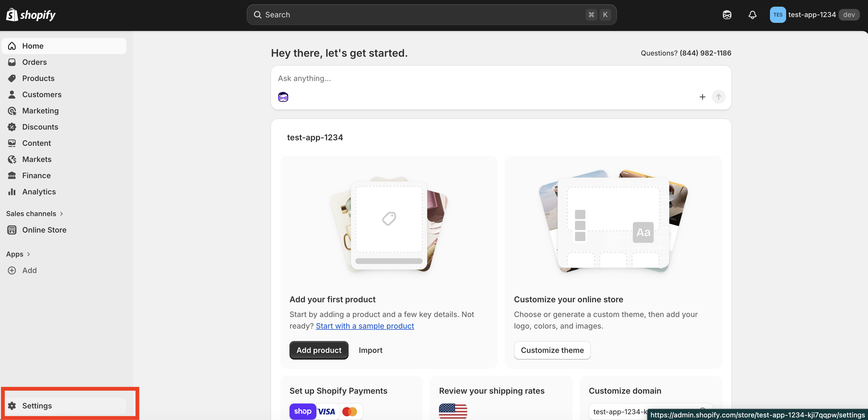
Task: Go to Home in the sidebar
Action: click(64, 46)
